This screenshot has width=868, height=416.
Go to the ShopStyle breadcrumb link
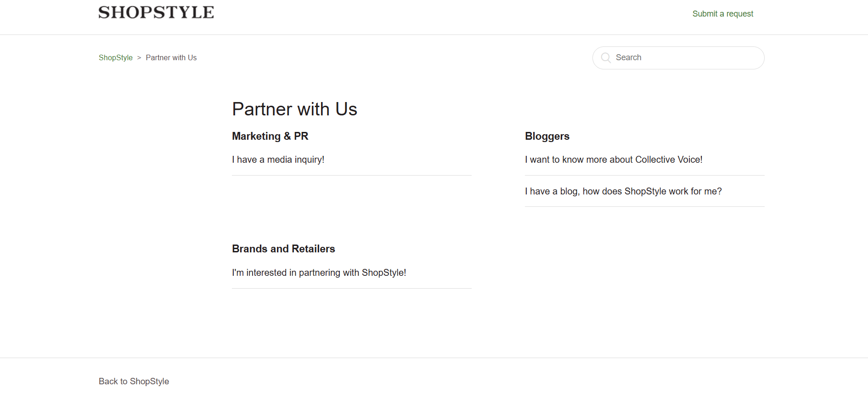[x=115, y=57]
